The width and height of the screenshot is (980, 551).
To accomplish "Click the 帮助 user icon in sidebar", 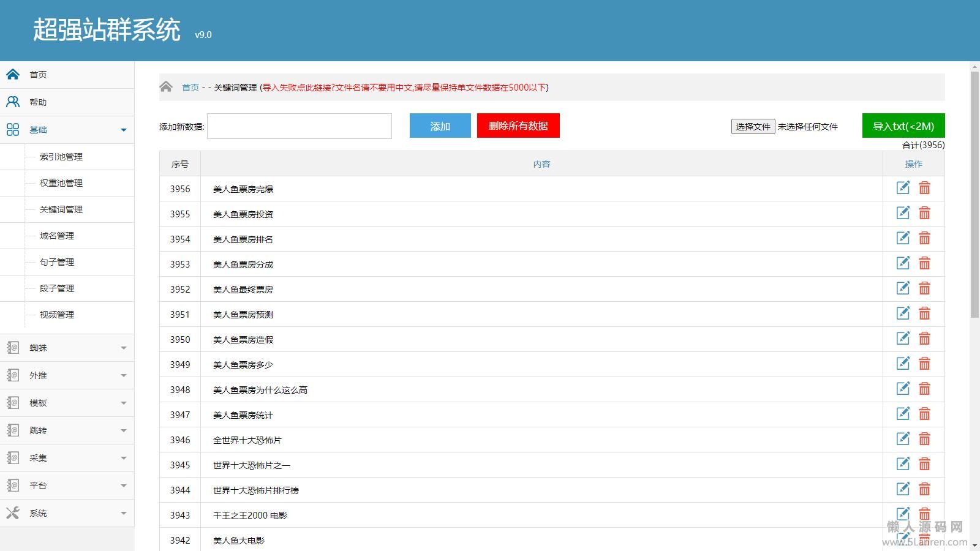I will click(x=13, y=102).
